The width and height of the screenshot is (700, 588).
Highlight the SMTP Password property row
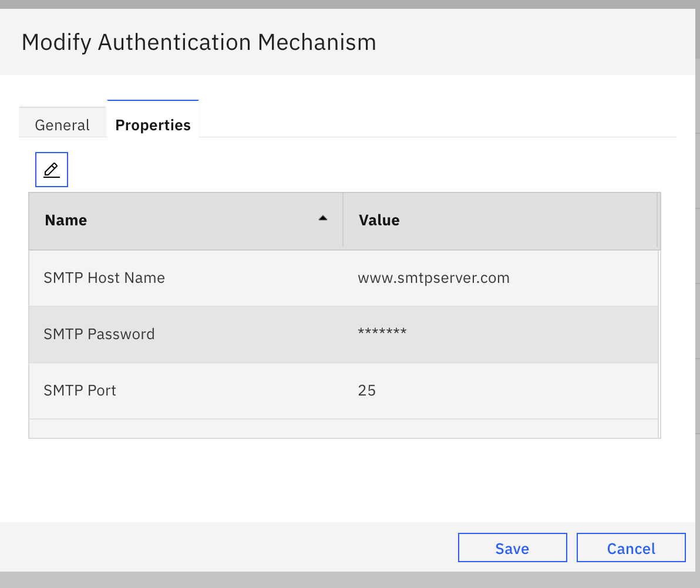(x=99, y=334)
